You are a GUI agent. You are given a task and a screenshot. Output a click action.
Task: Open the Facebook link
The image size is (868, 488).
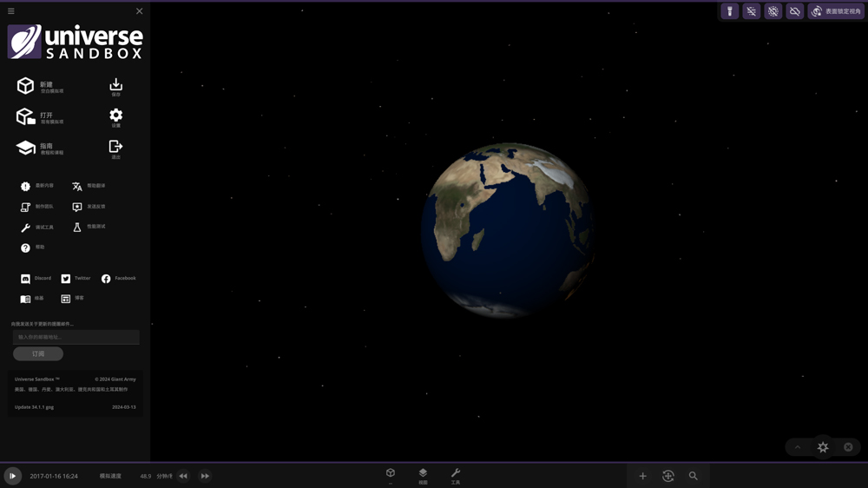(118, 279)
